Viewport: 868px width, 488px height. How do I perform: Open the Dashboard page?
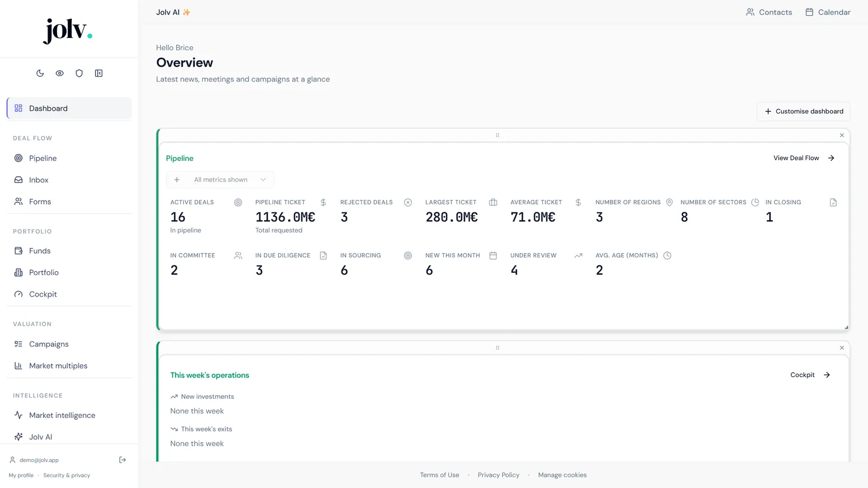[x=69, y=108]
